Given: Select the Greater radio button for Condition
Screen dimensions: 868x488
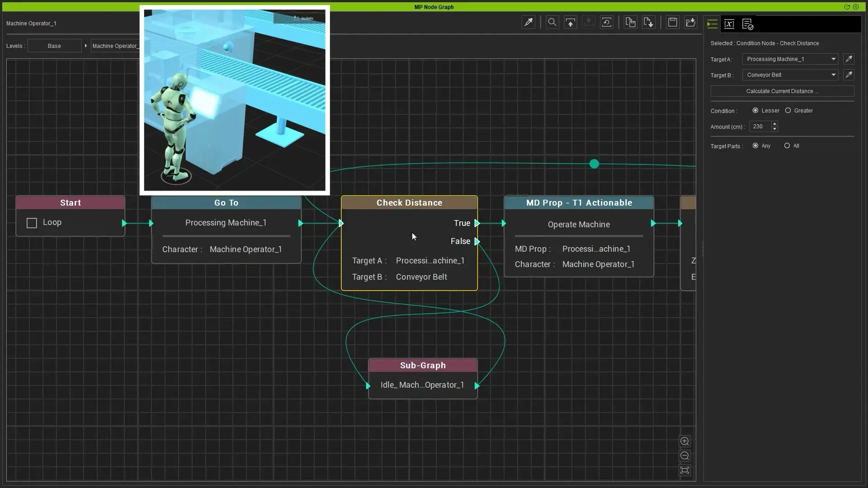Looking at the screenshot, I should click(x=788, y=110).
